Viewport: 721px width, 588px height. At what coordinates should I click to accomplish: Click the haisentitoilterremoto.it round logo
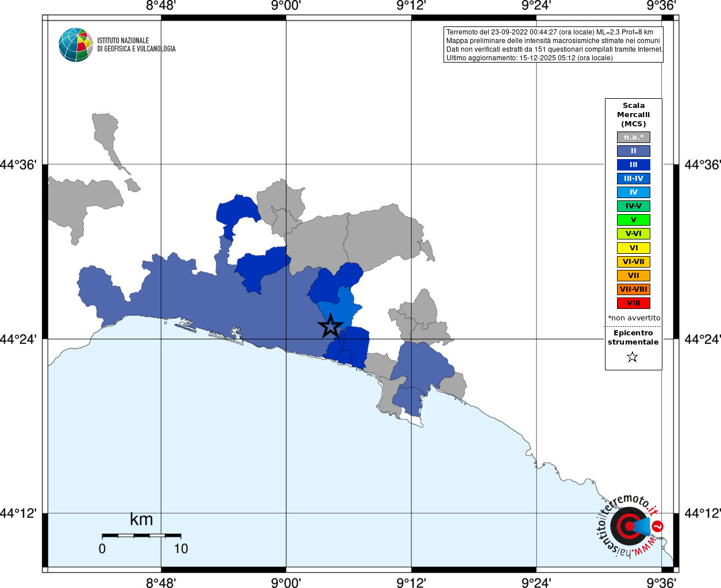pos(630,525)
